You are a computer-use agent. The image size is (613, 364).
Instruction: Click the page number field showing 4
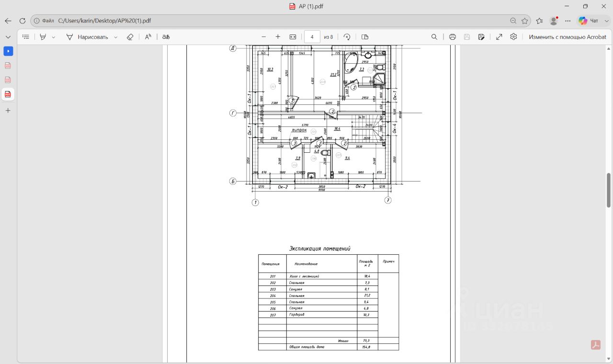pos(312,37)
